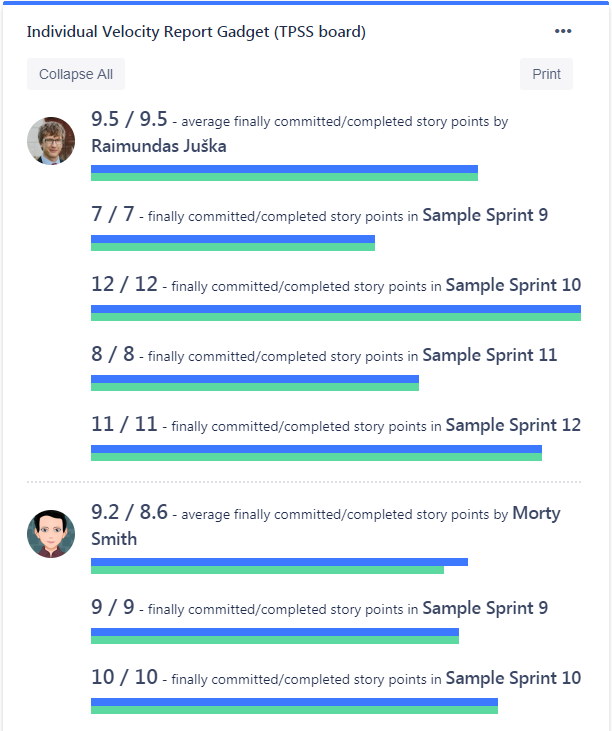Click Raimundas's 7 / 7 sprint progress bar
This screenshot has width=612, height=731.
pyautogui.click(x=232, y=243)
